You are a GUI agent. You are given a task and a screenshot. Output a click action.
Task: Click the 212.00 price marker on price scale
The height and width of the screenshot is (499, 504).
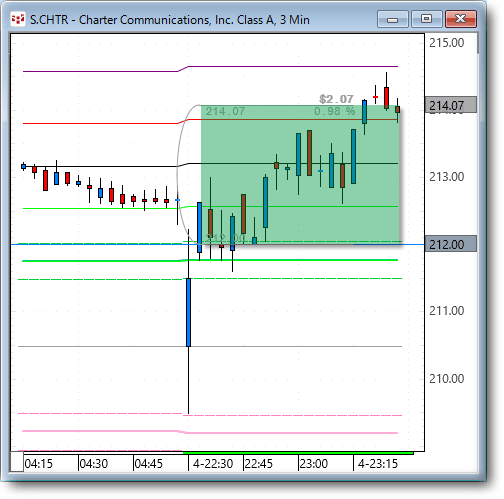point(451,244)
